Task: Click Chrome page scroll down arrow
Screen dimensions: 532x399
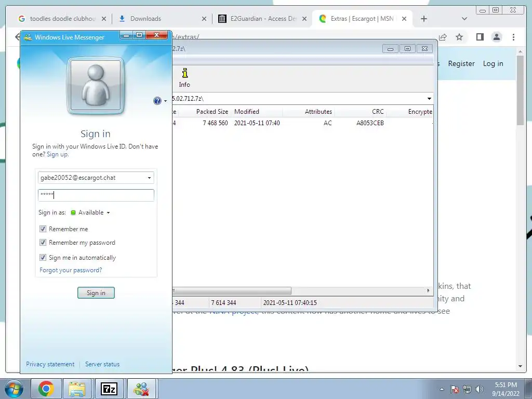Action: point(520,366)
